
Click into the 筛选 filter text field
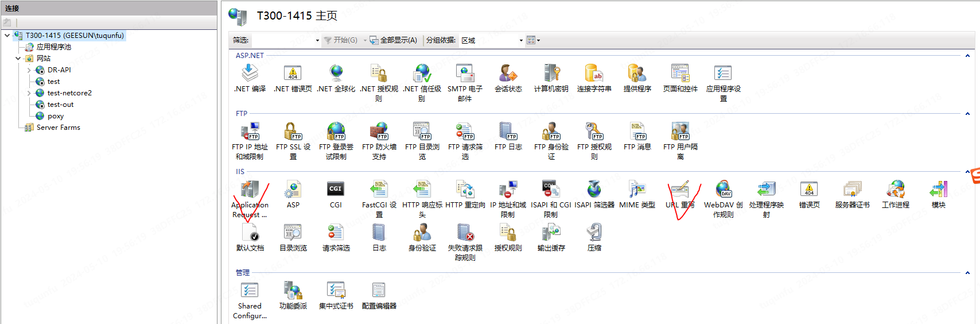pos(283,40)
